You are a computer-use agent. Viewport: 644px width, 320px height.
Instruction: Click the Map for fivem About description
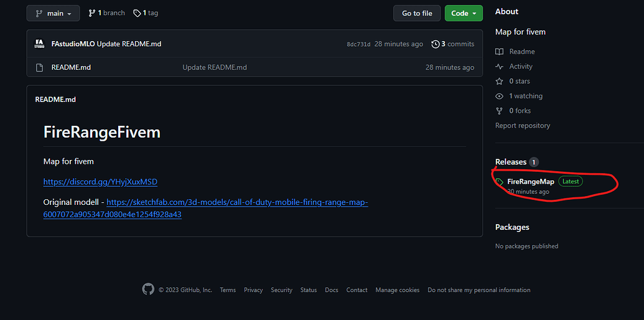pos(520,32)
